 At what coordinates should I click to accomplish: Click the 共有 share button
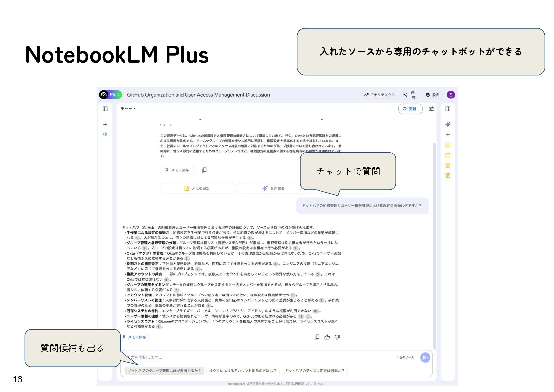410,95
